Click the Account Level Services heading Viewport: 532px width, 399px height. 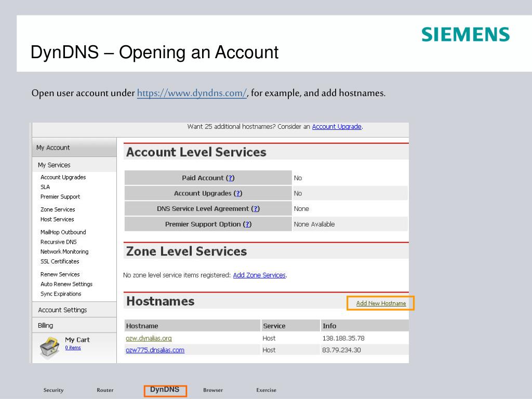(196, 152)
